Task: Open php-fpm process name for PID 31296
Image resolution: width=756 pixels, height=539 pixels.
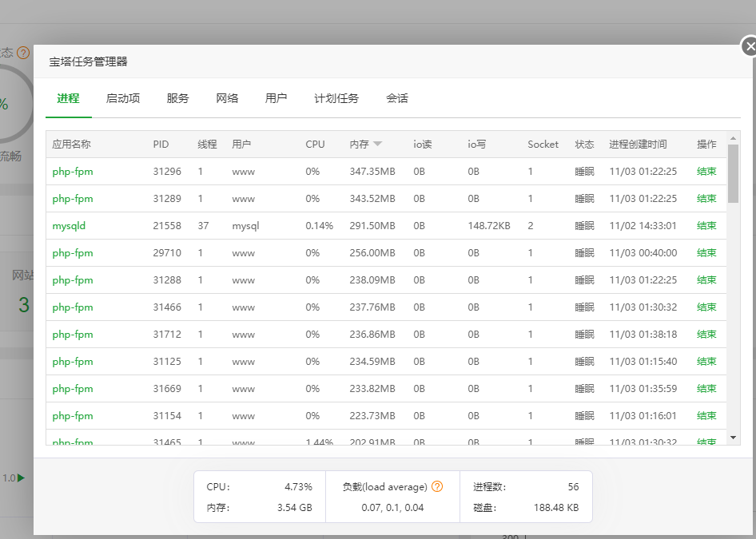Action: pyautogui.click(x=73, y=172)
